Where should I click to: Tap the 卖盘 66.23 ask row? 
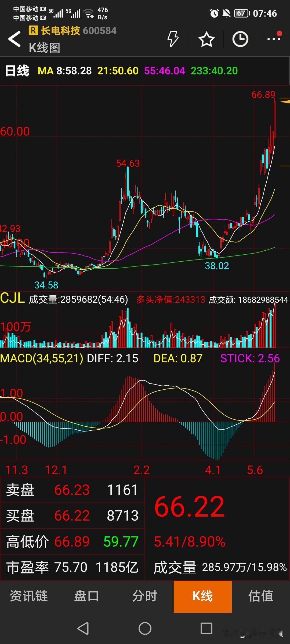tap(72, 490)
